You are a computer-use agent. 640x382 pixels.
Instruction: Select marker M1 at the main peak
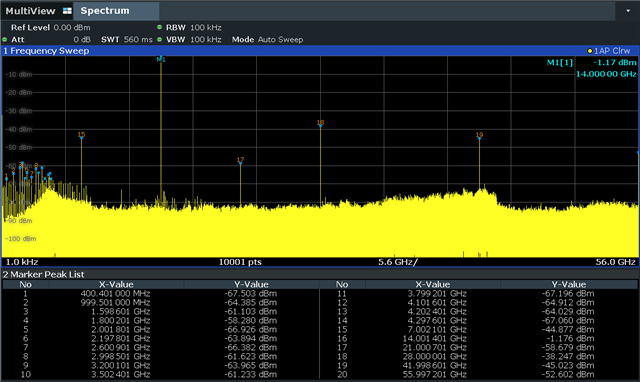[161, 60]
